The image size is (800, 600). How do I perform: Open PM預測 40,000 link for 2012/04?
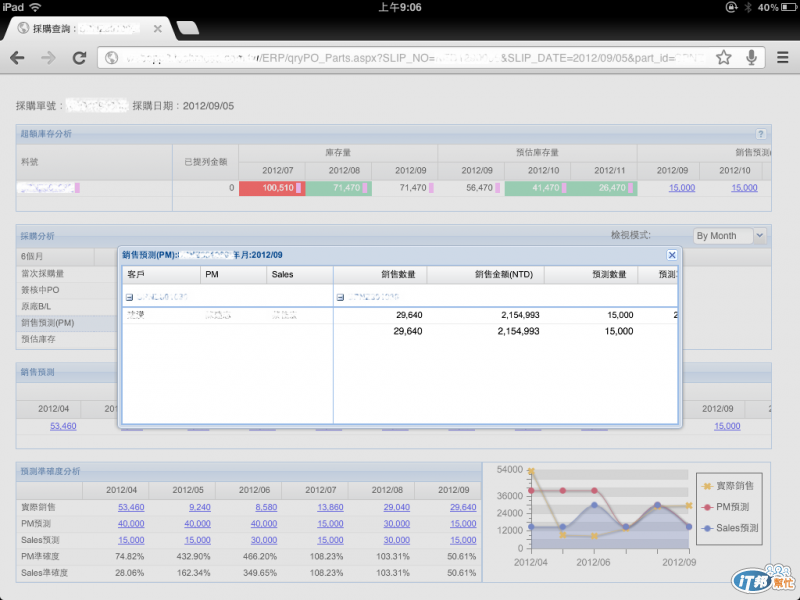131,524
